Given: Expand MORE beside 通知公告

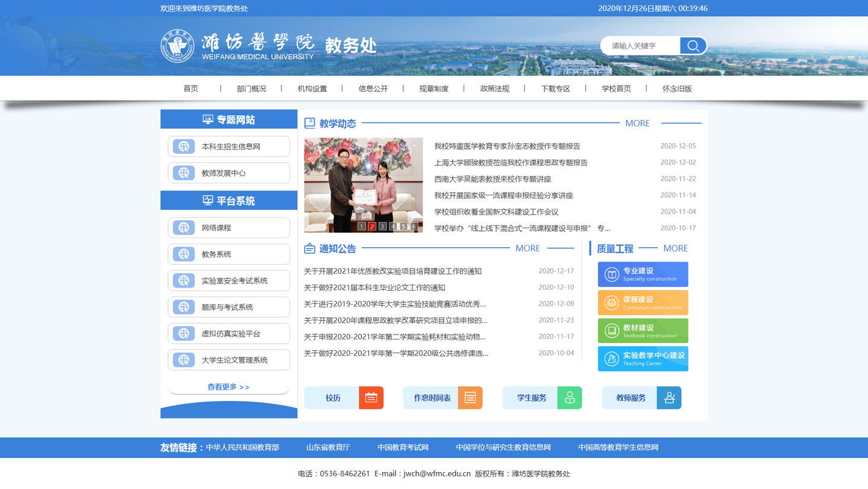Looking at the screenshot, I should 527,248.
